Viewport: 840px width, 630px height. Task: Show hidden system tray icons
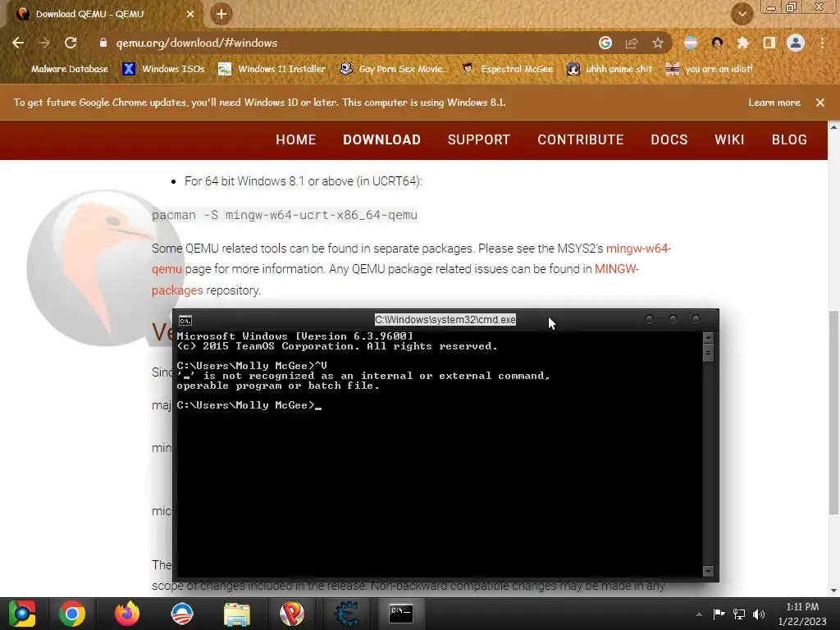coord(699,614)
